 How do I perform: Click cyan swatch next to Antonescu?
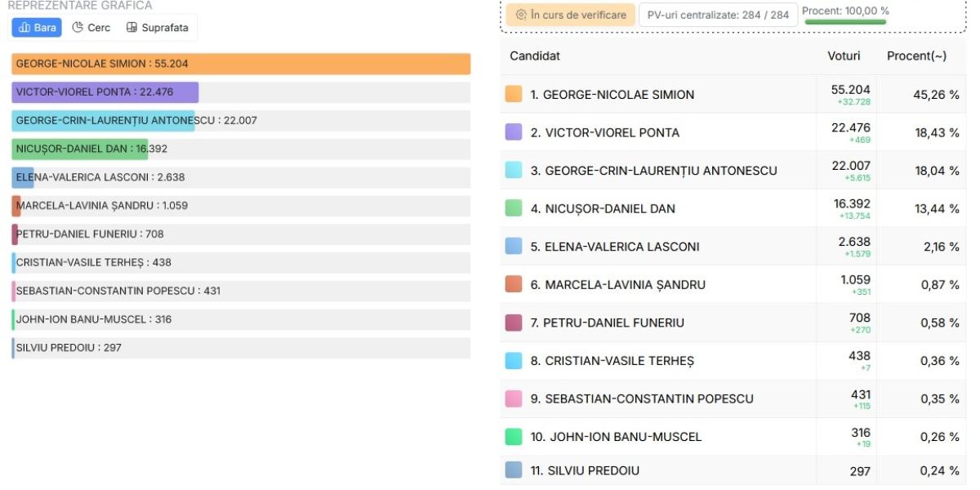click(514, 171)
